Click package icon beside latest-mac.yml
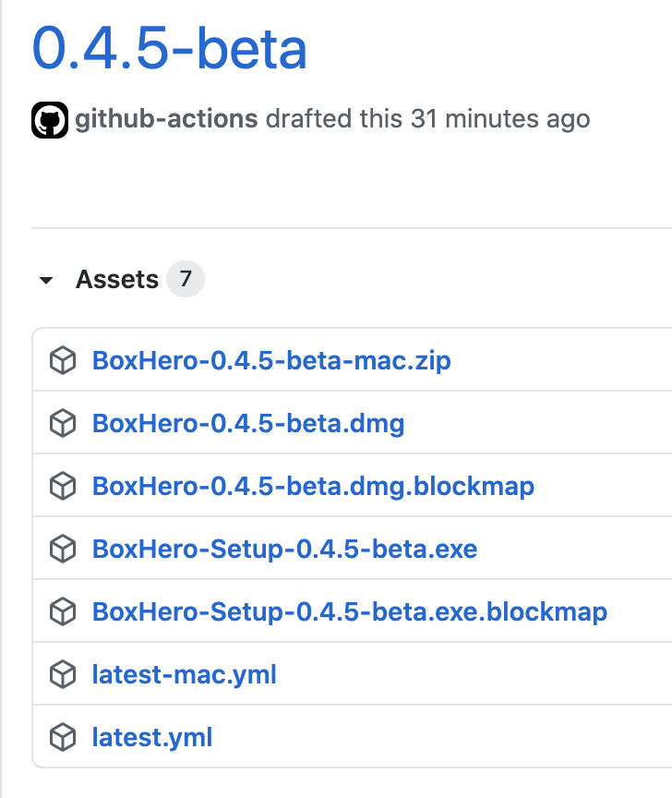672x798 pixels. coord(62,675)
